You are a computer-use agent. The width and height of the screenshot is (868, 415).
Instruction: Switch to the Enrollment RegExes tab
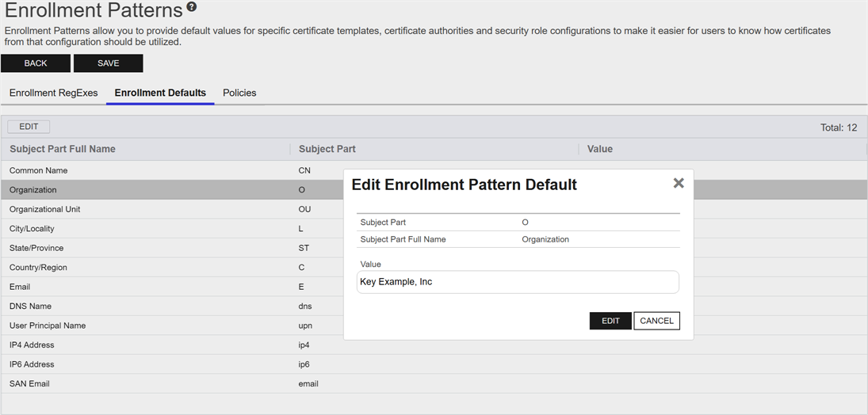tap(54, 93)
